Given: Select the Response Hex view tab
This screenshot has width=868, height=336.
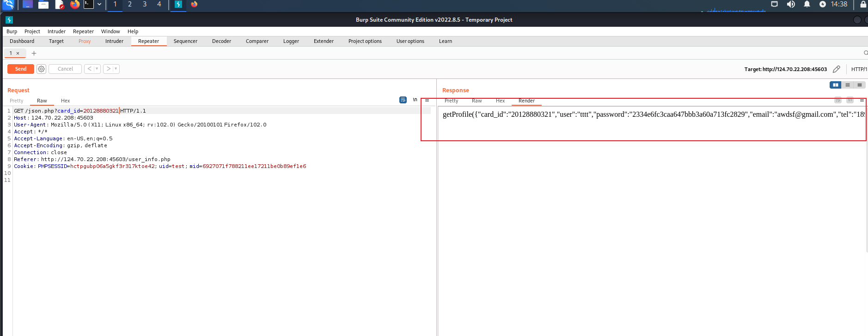Looking at the screenshot, I should [x=501, y=101].
